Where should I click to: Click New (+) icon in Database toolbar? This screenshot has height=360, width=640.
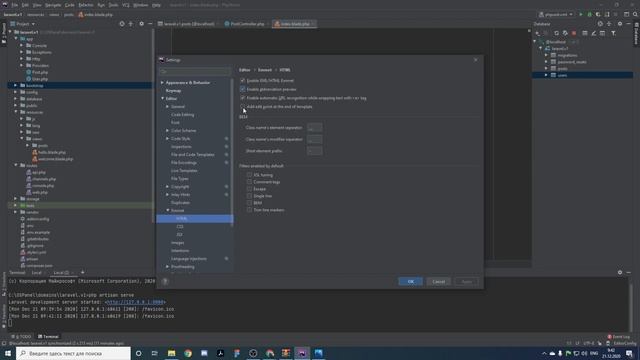[538, 33]
